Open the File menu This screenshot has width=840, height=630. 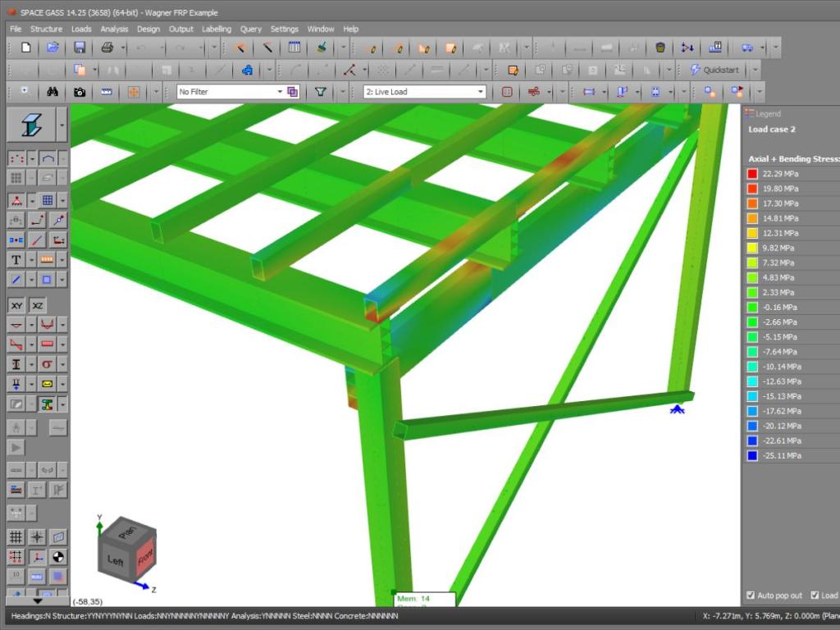(16, 29)
